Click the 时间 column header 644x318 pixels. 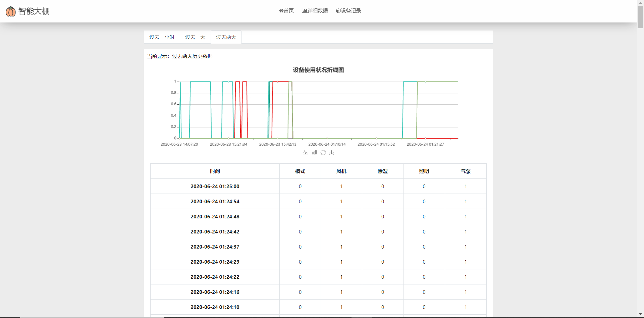[x=215, y=171]
